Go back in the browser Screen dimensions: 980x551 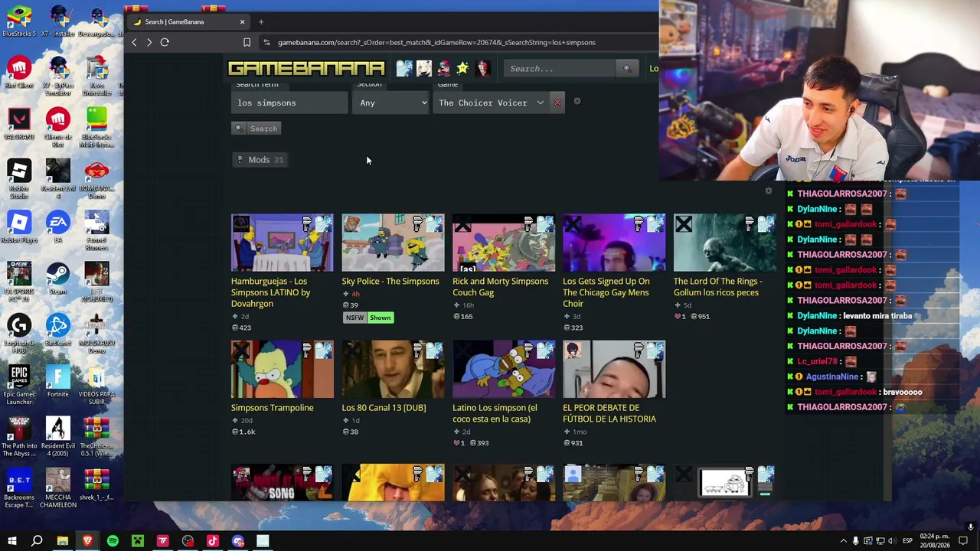(x=134, y=42)
